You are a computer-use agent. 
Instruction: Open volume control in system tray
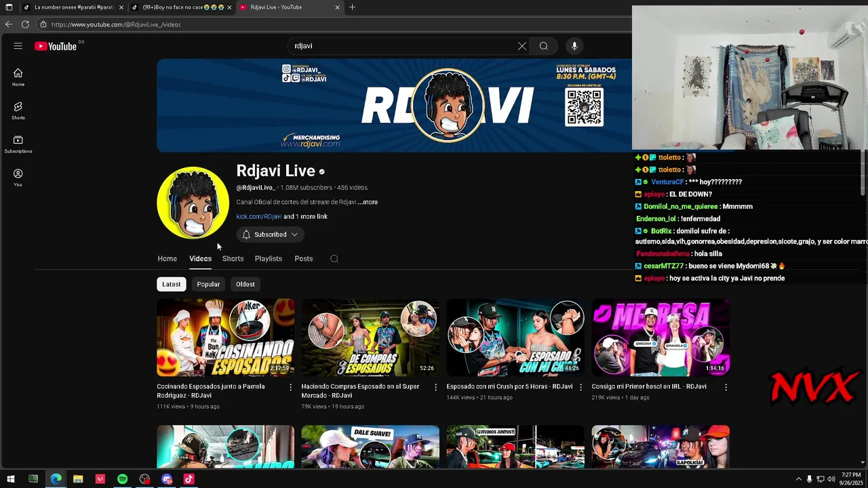click(831, 479)
